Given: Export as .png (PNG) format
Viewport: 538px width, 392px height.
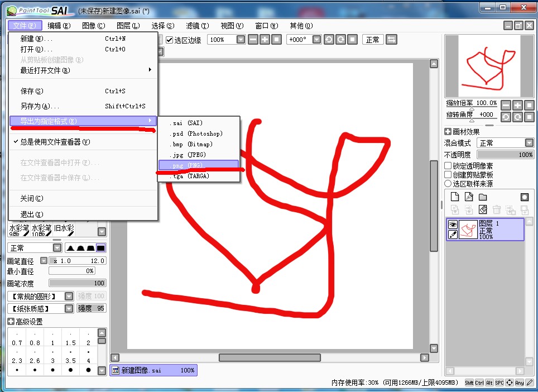Looking at the screenshot, I should (x=199, y=165).
